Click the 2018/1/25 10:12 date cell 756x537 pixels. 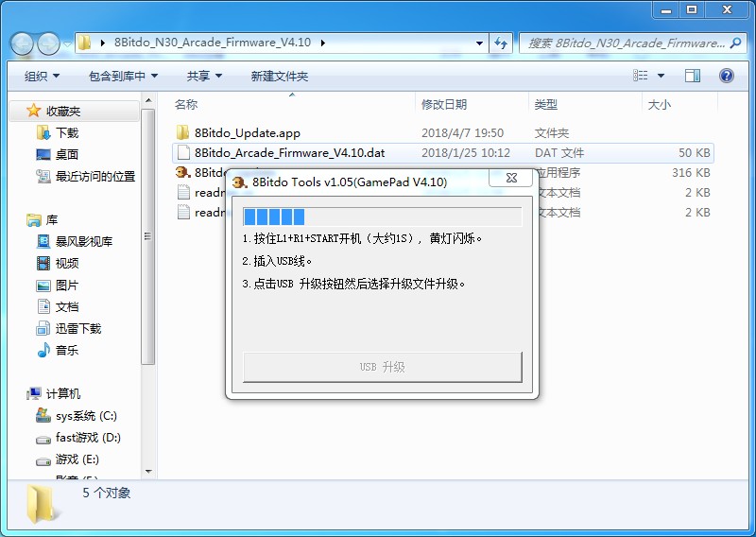pos(466,153)
